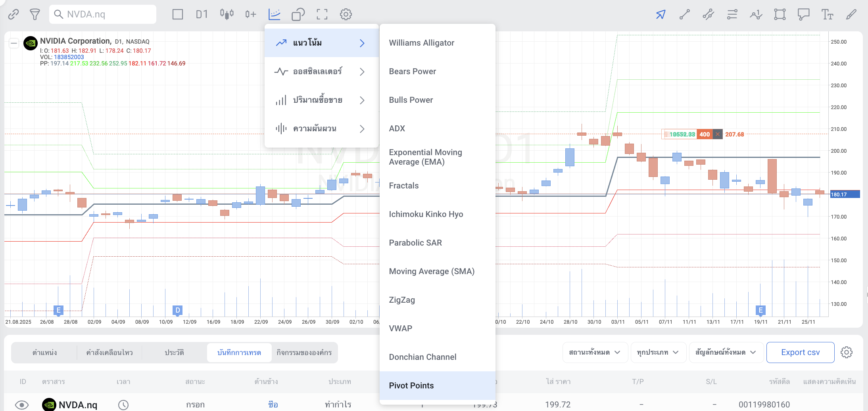Open the indicators chart icon
The image size is (868, 411).
275,15
